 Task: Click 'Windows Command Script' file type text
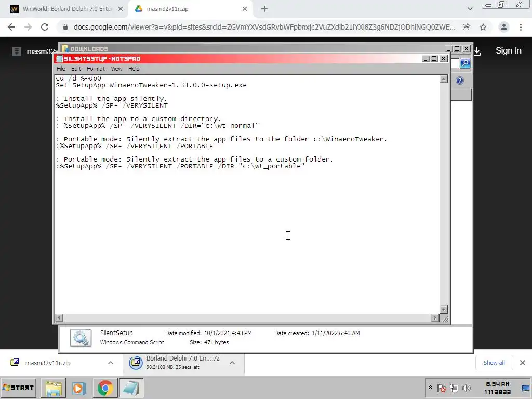coord(132,342)
